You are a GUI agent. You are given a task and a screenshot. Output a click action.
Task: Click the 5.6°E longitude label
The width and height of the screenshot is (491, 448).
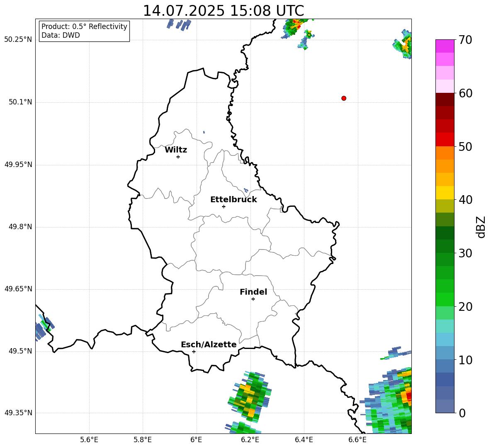coord(89,440)
